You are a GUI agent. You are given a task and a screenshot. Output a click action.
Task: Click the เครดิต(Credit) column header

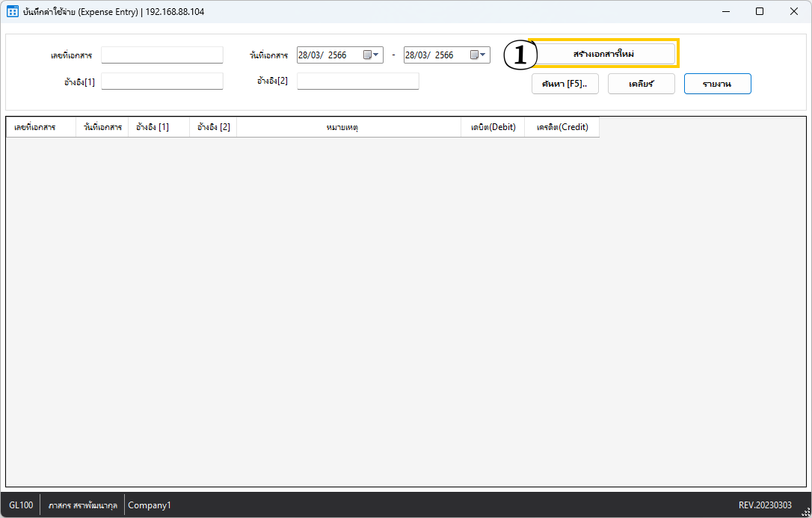tap(562, 128)
